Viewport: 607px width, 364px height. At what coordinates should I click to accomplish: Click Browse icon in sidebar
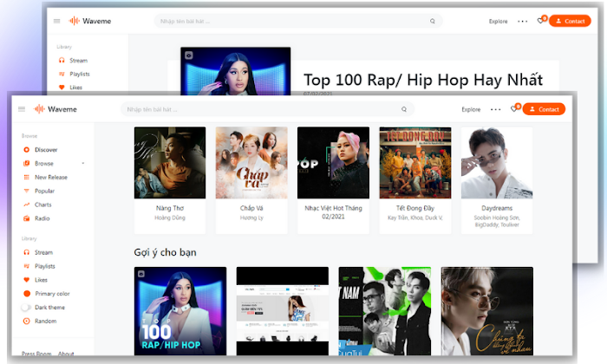[x=26, y=163]
